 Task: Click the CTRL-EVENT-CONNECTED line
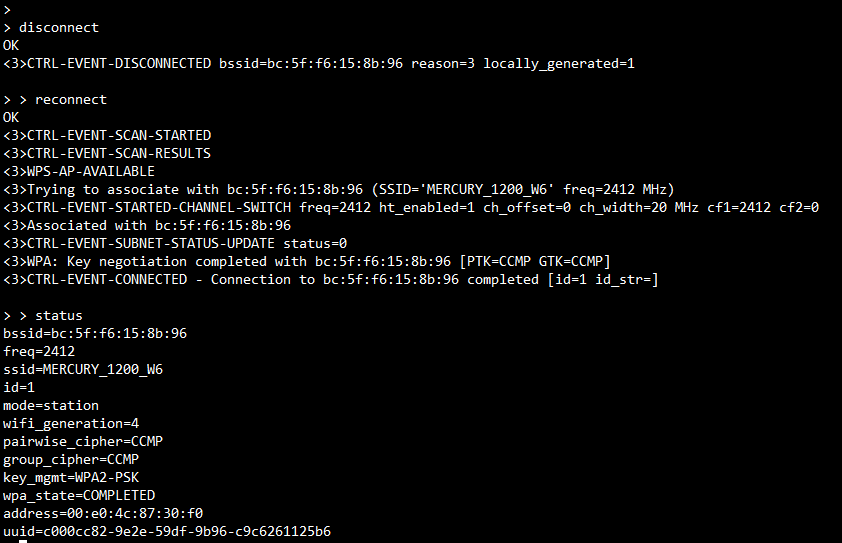330,279
